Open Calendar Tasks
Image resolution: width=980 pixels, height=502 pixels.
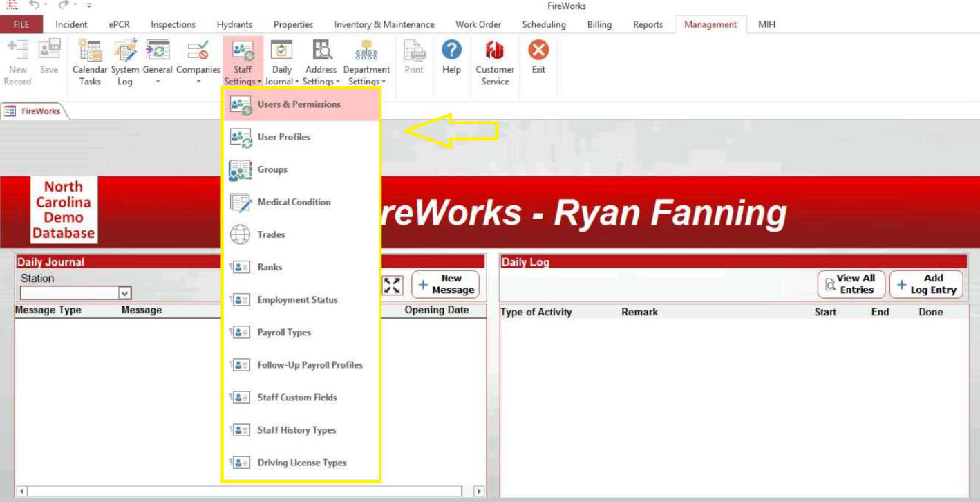point(88,64)
